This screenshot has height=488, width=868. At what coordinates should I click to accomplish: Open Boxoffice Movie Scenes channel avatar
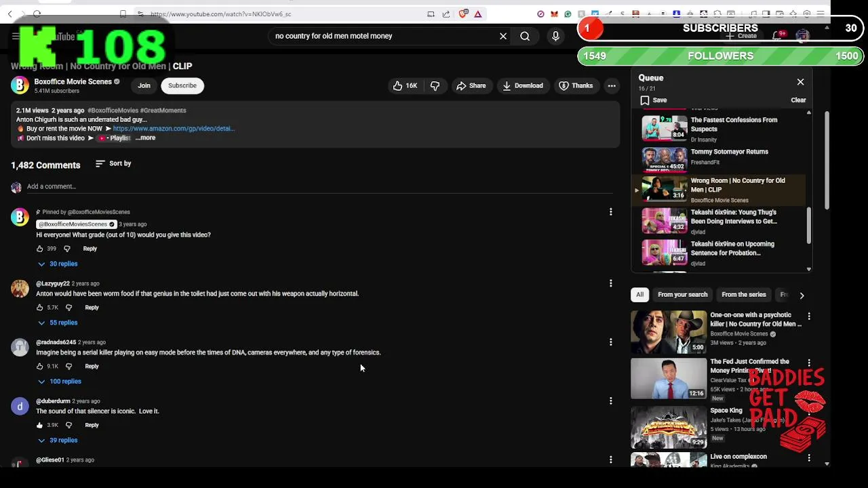pos(20,85)
